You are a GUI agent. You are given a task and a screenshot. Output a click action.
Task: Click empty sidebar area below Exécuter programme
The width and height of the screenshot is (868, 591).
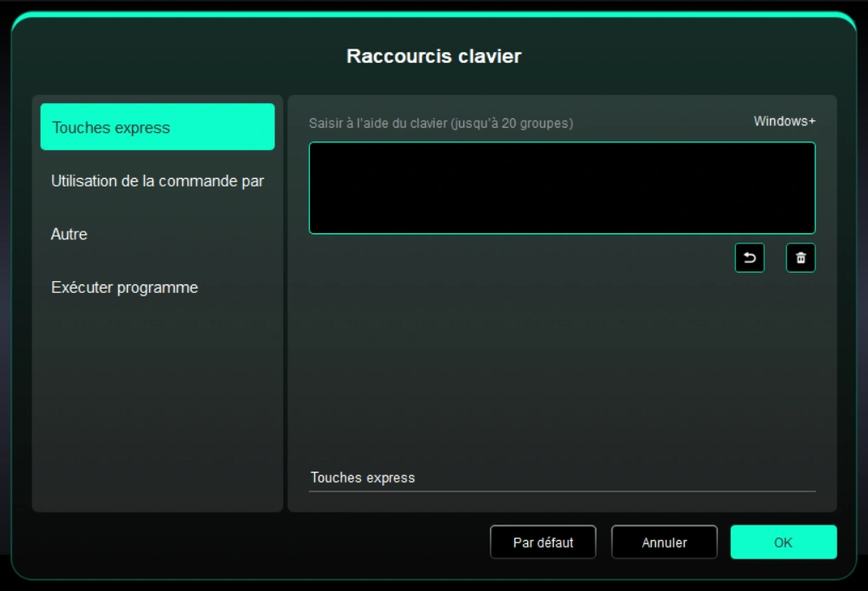pyautogui.click(x=158, y=400)
